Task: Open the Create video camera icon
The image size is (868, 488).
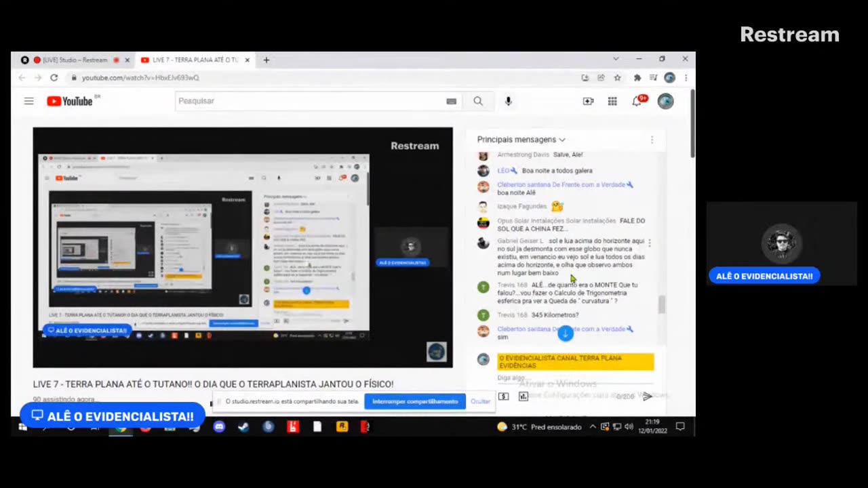Action: pos(588,101)
